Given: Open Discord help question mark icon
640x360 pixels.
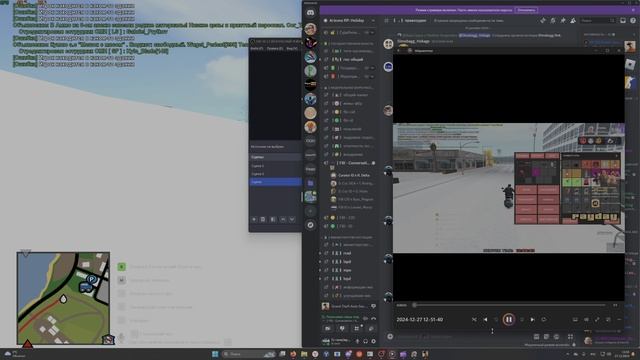Looking at the screenshot, I should tap(633, 20).
